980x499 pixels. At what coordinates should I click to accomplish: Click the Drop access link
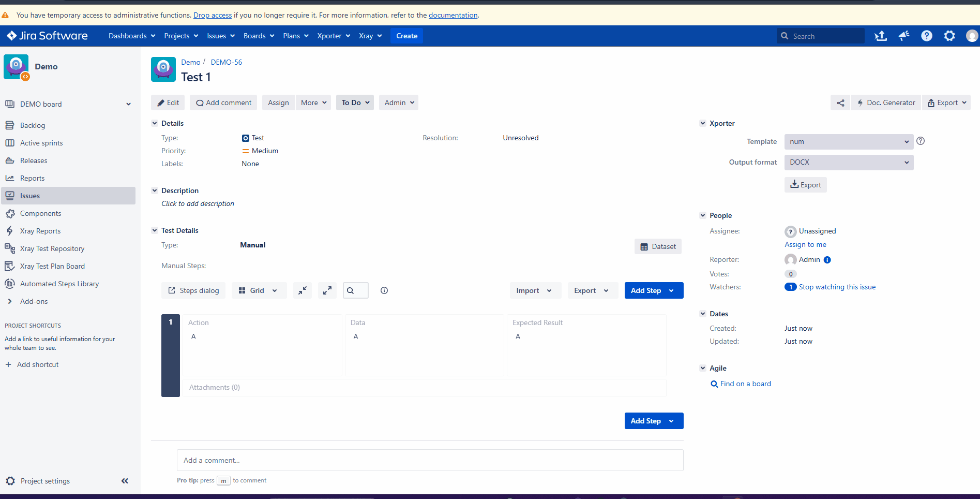(x=213, y=15)
